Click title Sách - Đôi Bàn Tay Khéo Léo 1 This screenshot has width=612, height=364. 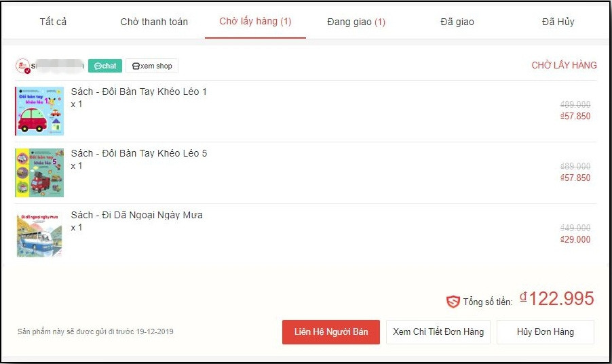tap(138, 92)
